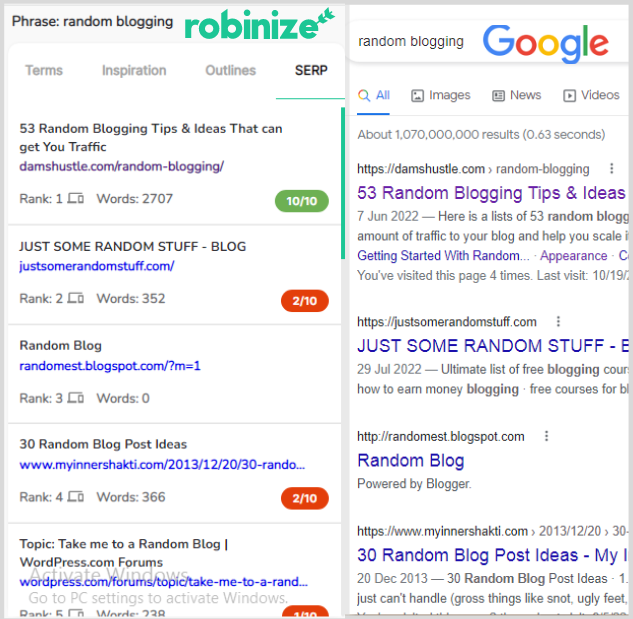
Task: Click the 53 Random Blogging Tips Robinize title
Action: [151, 138]
